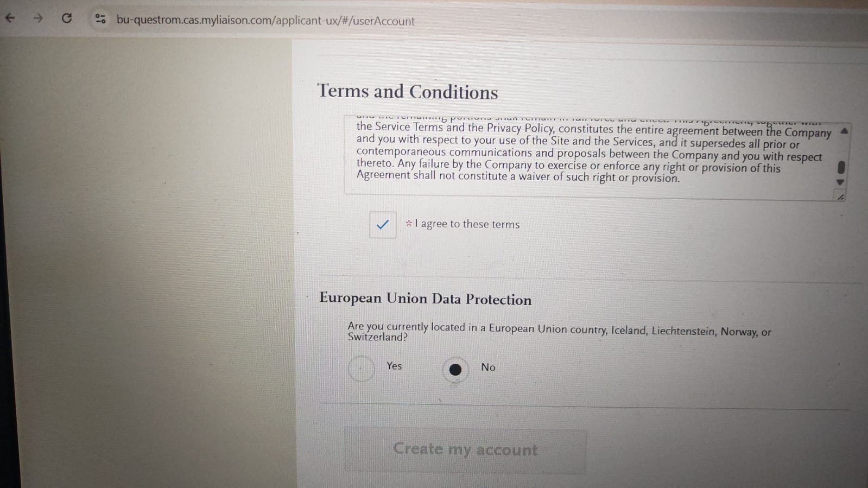Click the address bar URL
This screenshot has width=868, height=488.
pos(265,21)
